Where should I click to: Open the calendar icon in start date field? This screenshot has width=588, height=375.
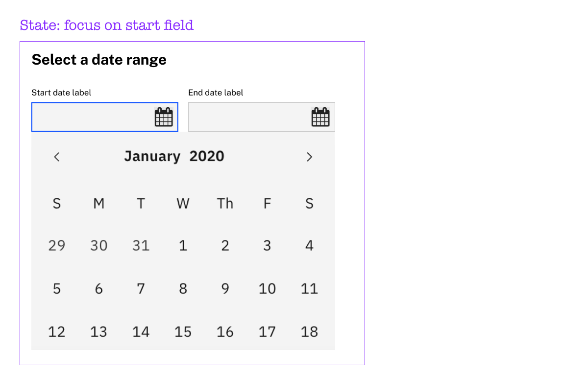[164, 117]
